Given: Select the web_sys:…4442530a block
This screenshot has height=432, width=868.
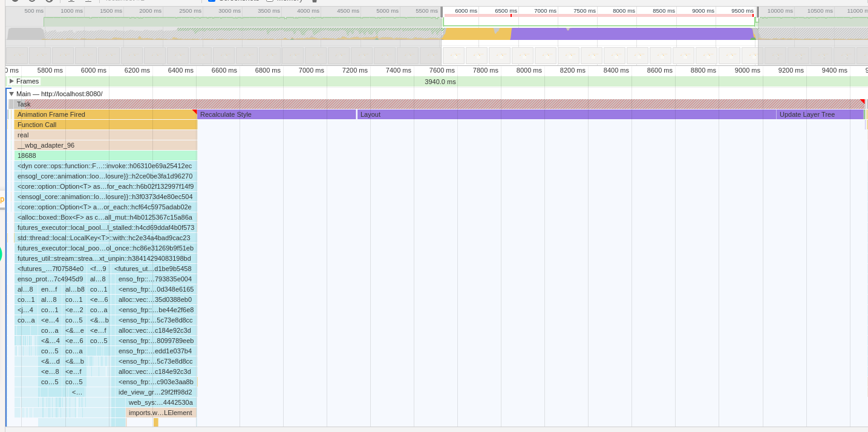Looking at the screenshot, I should coord(161,402).
